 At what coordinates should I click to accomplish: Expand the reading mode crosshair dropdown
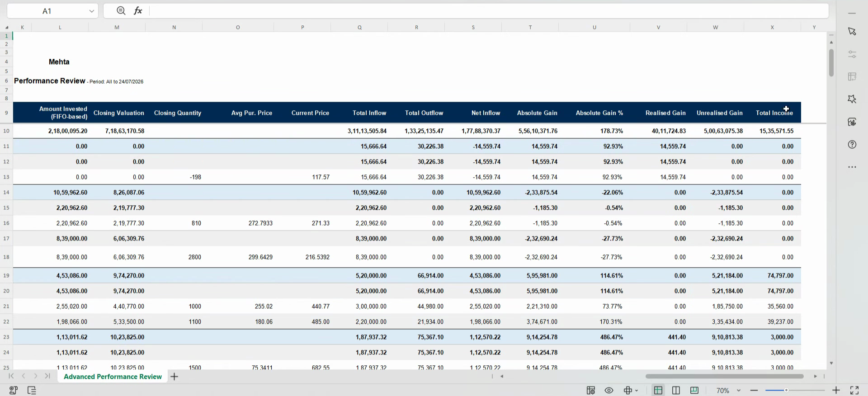pos(637,391)
